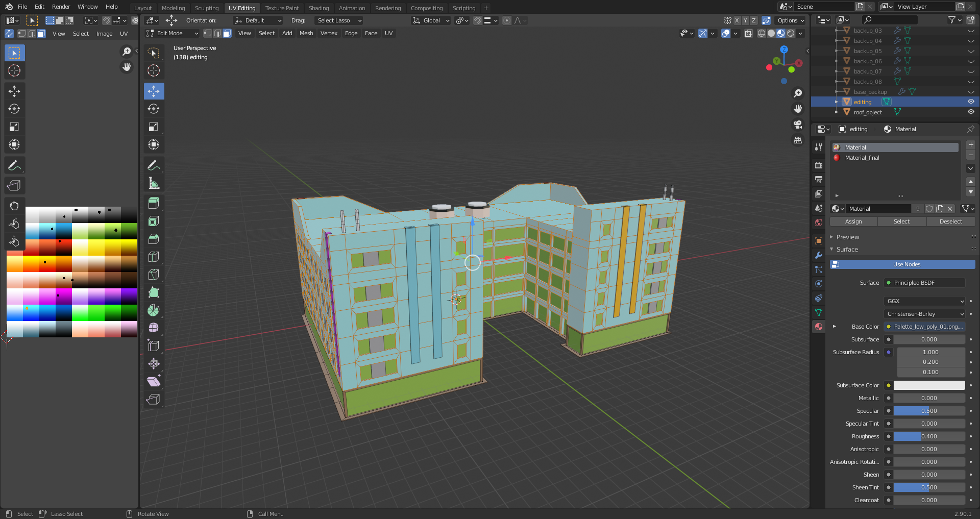Open the Modifier properties wrench tab
This screenshot has height=519, width=980.
[x=819, y=255]
